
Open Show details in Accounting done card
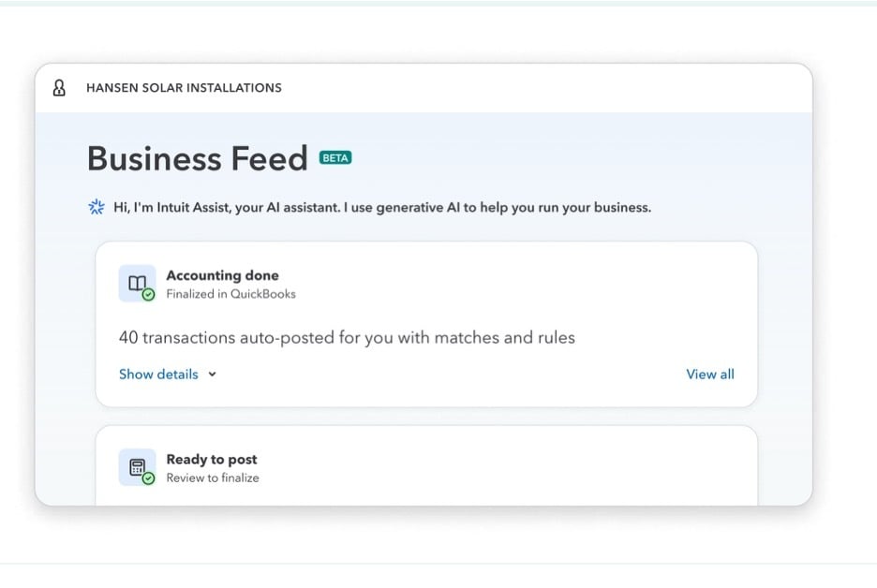[x=159, y=374]
